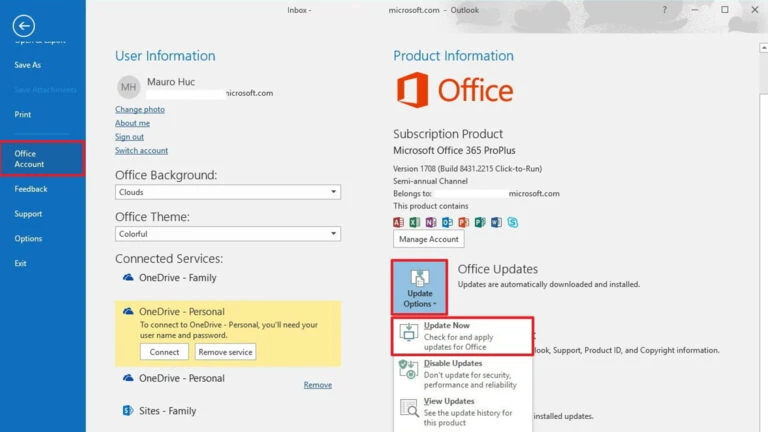
Task: Click the Disable Updates shield icon
Action: [408, 371]
